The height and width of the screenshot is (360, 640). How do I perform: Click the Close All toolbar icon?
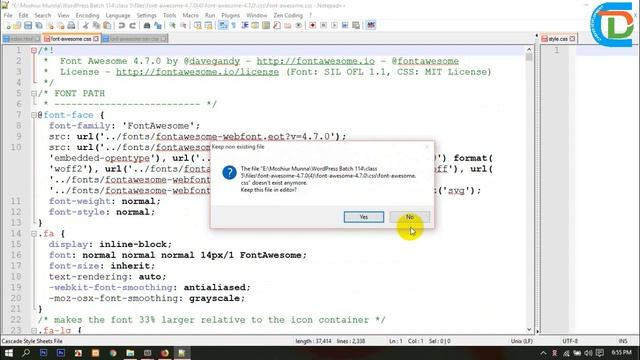(x=60, y=25)
